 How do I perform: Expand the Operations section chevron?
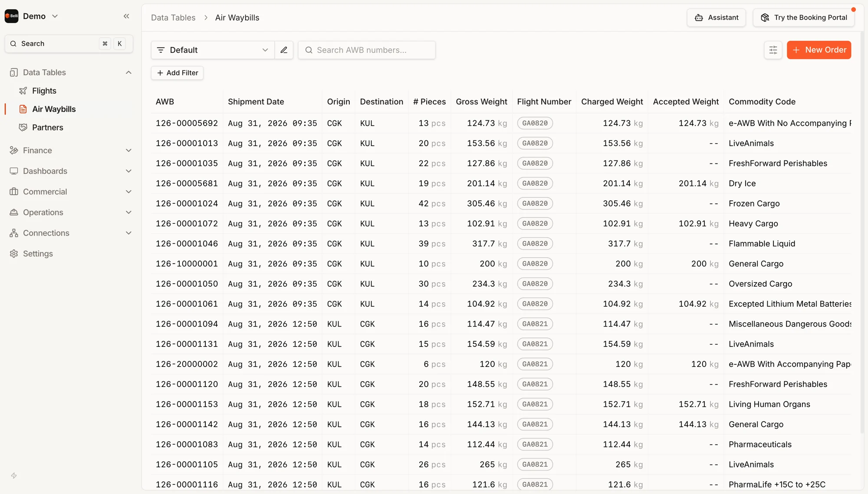click(x=128, y=213)
